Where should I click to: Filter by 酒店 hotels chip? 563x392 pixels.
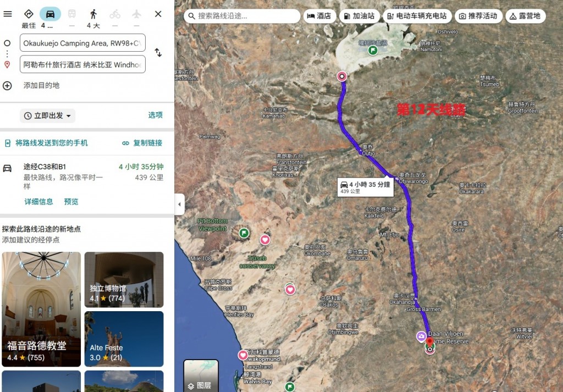(319, 16)
